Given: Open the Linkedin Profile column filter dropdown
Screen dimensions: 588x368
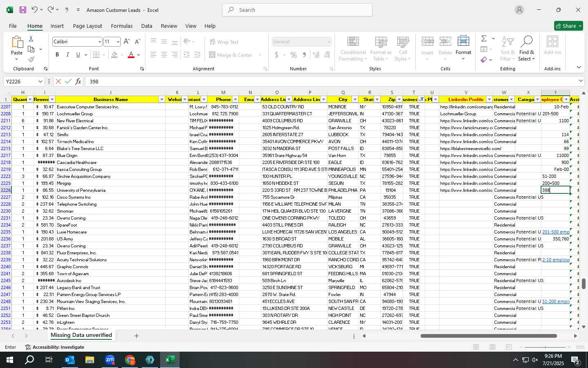Looking at the screenshot, I should tap(489, 99).
